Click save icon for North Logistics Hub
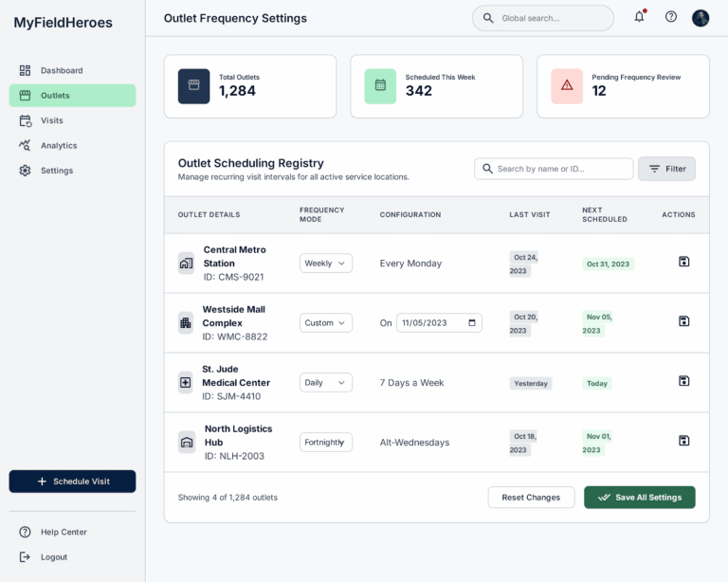The width and height of the screenshot is (728, 582). [683, 441]
